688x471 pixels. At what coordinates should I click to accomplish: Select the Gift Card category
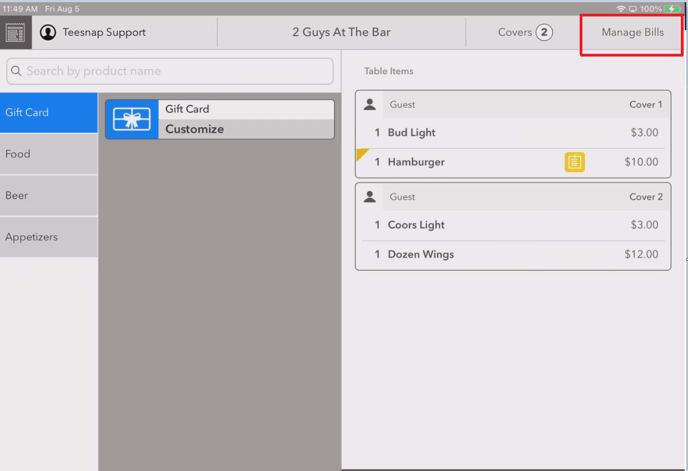pyautogui.click(x=49, y=112)
